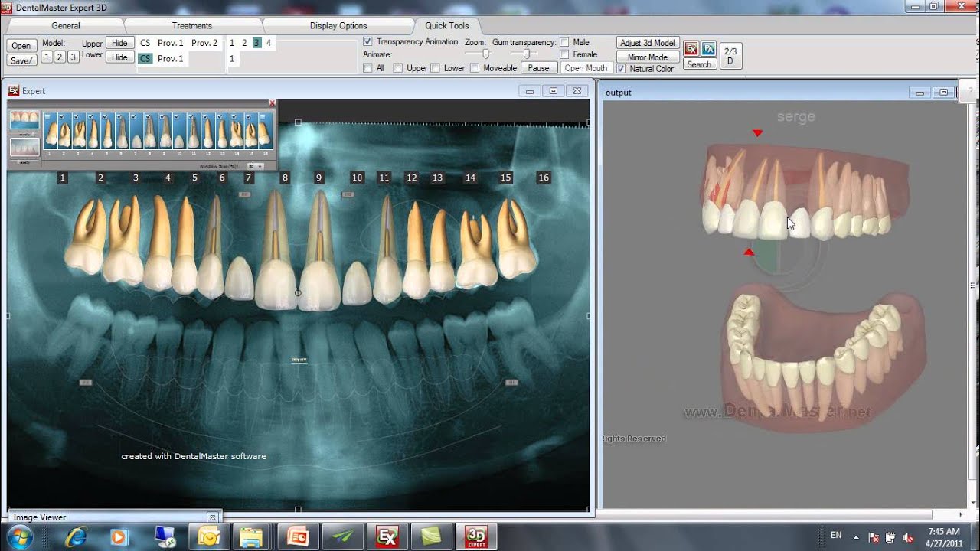Hide the Upper model
Image resolution: width=980 pixels, height=551 pixels.
119,43
